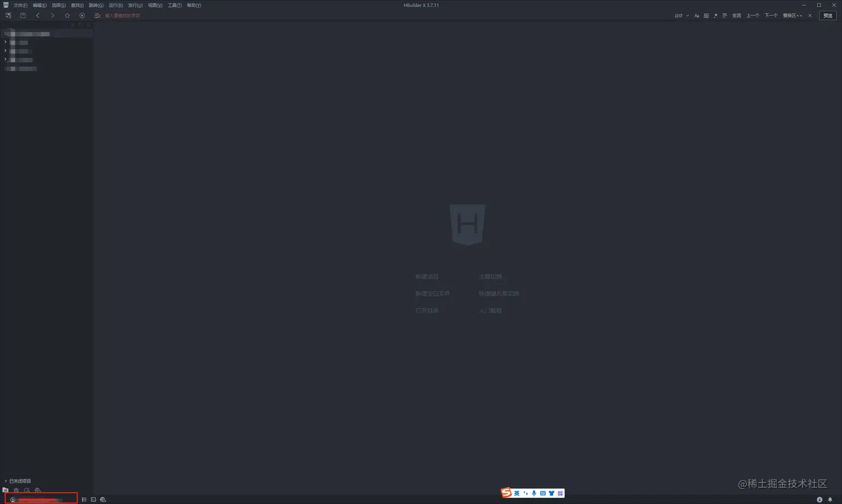Expand the second project in tree
This screenshot has height=504, width=842.
click(x=6, y=42)
